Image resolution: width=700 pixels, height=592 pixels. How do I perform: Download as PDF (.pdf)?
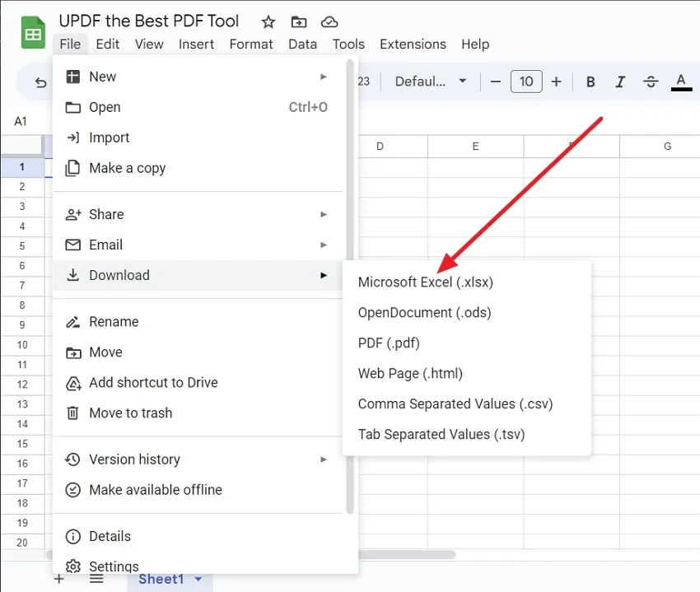pyautogui.click(x=466, y=343)
